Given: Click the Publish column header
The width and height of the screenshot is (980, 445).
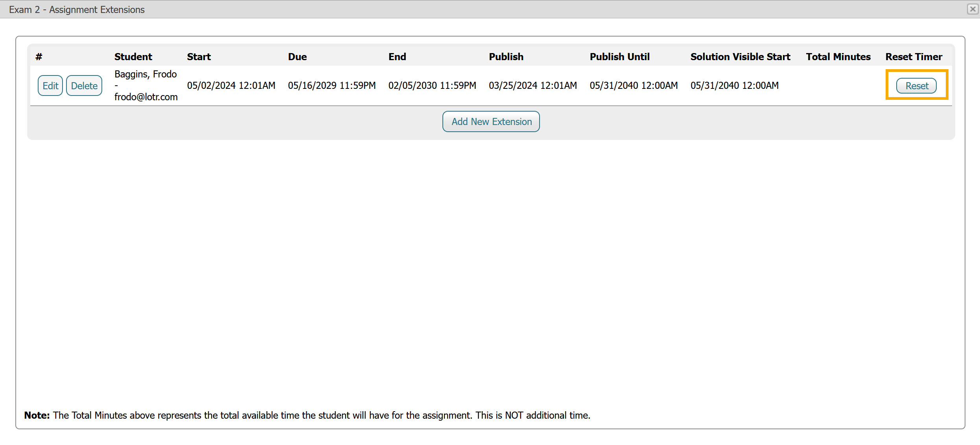Looking at the screenshot, I should point(506,57).
